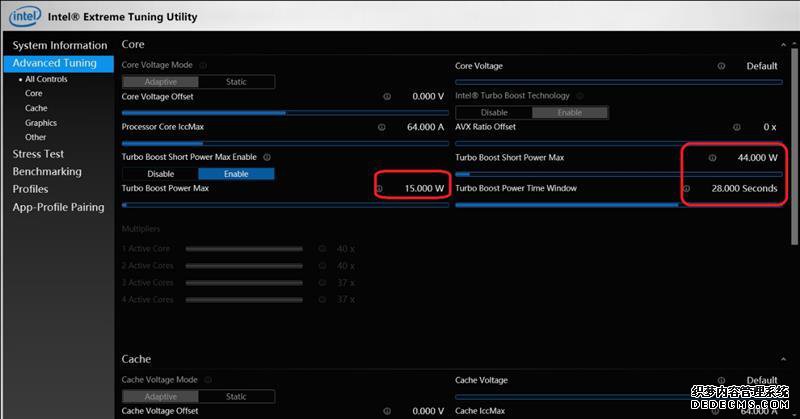The width and height of the screenshot is (800, 419).
Task: Click the vertical scrollbar thumb
Action: point(794,146)
